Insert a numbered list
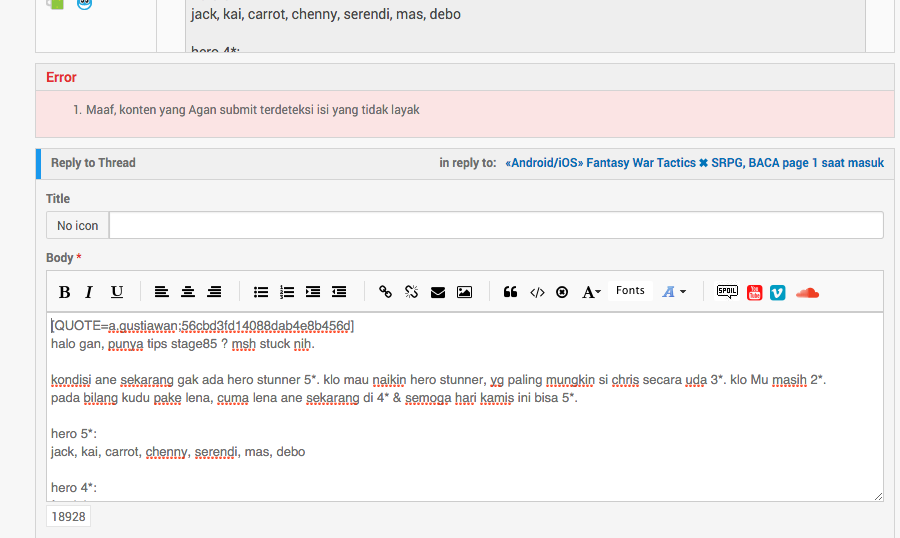The height and width of the screenshot is (538, 900). pos(287,292)
